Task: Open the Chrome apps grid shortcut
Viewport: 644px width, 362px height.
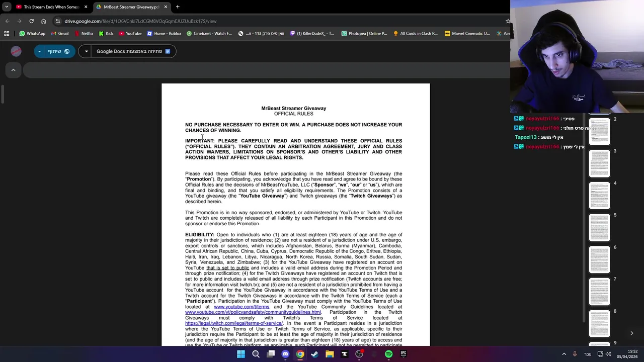Action: pyautogui.click(x=7, y=34)
